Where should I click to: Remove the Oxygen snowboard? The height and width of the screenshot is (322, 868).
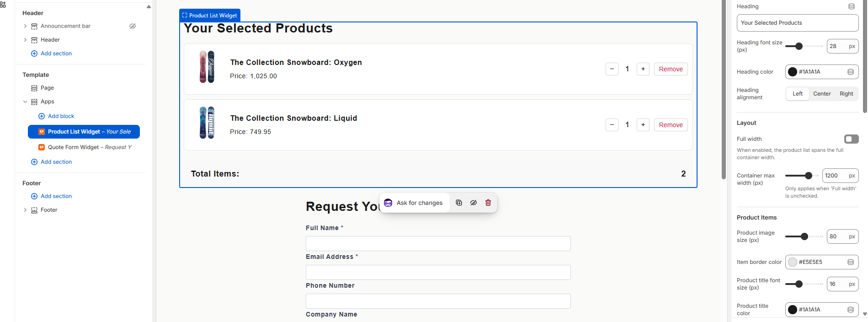tap(671, 69)
